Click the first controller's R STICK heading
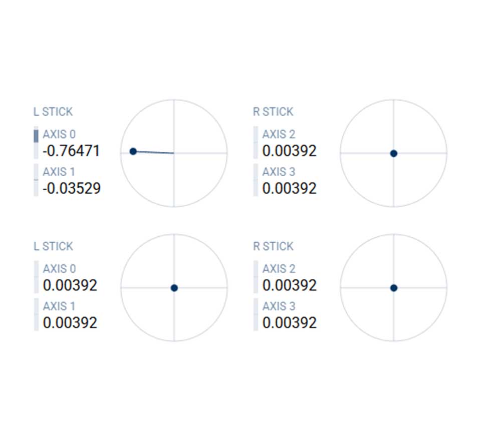481x448 pixels. pyautogui.click(x=273, y=112)
